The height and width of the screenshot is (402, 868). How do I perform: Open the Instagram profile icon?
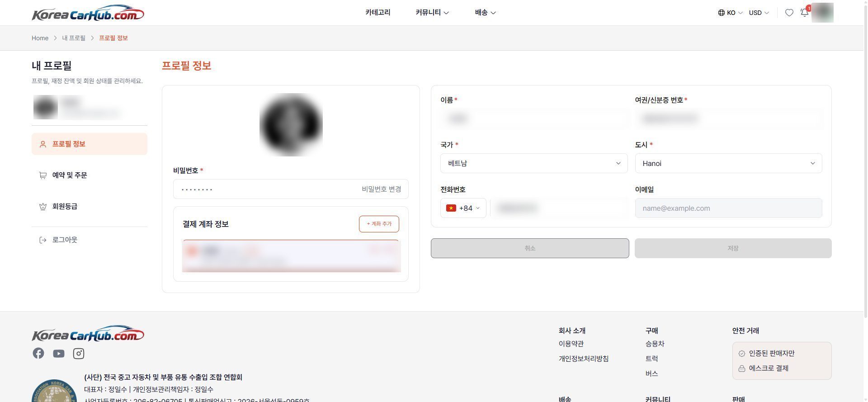[79, 354]
